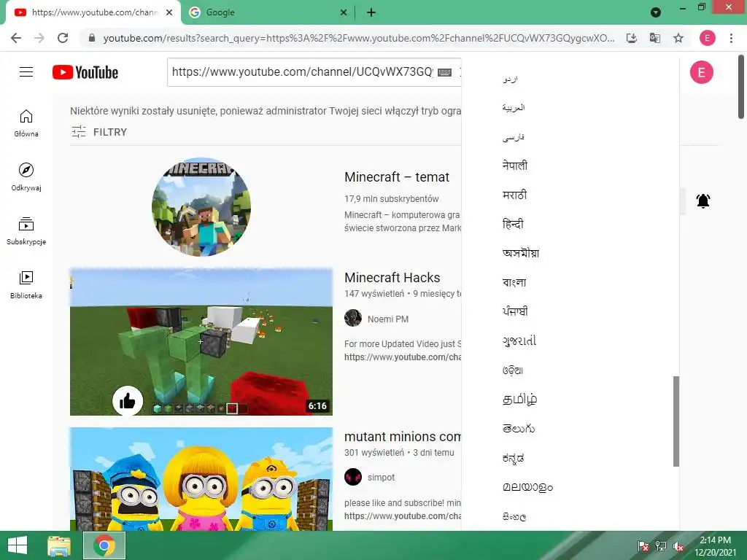Open the Chrome profile E avatar in toolbar
Image resolution: width=747 pixels, height=560 pixels.
click(x=707, y=38)
